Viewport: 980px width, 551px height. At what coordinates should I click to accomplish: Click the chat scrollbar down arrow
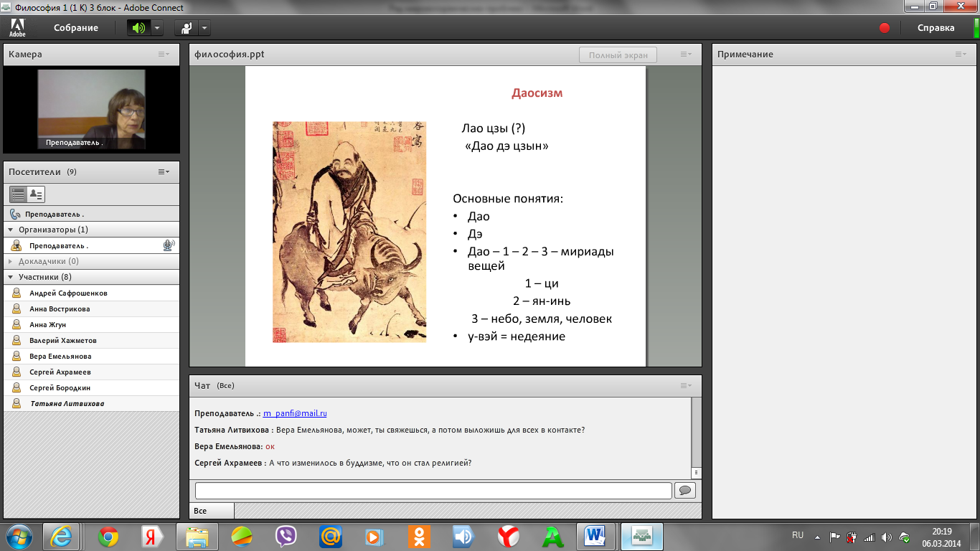(696, 473)
